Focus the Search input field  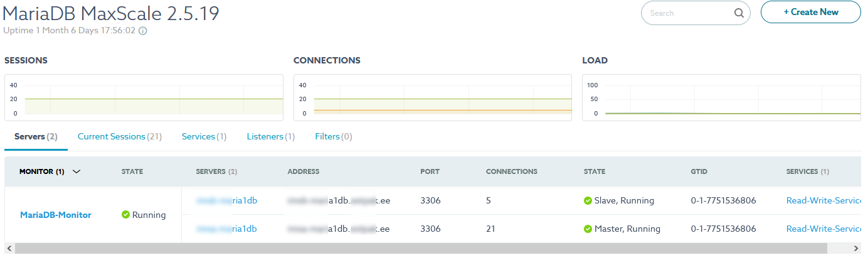pyautogui.click(x=689, y=13)
